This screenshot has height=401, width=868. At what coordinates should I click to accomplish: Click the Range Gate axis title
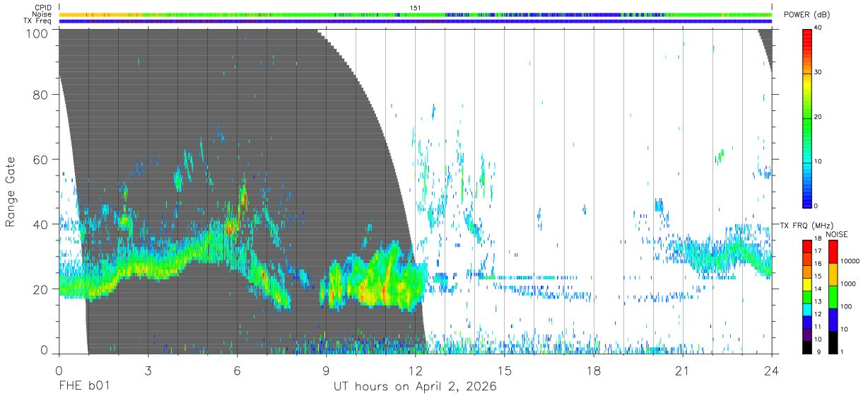click(x=11, y=192)
